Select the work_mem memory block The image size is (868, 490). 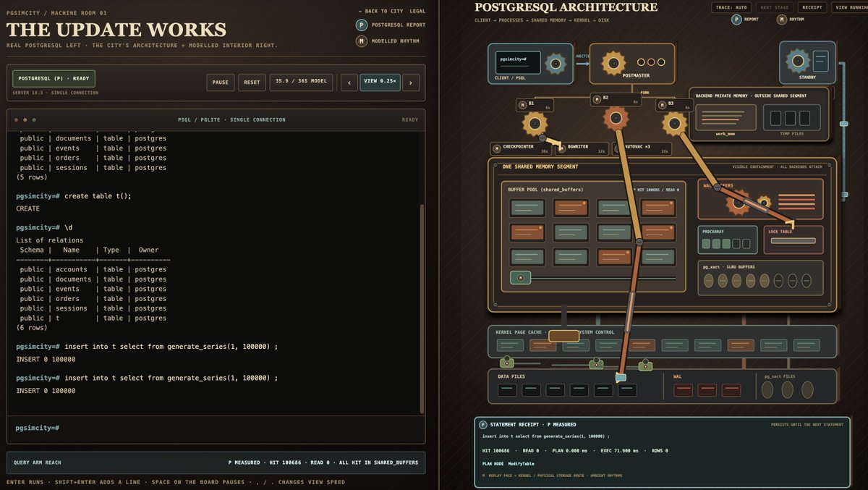pos(725,118)
